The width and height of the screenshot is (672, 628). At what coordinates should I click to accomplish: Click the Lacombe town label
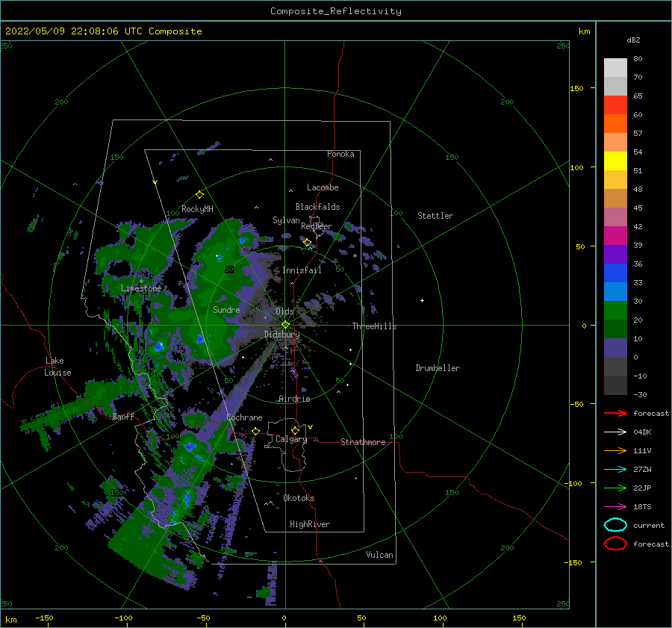pyautogui.click(x=323, y=187)
